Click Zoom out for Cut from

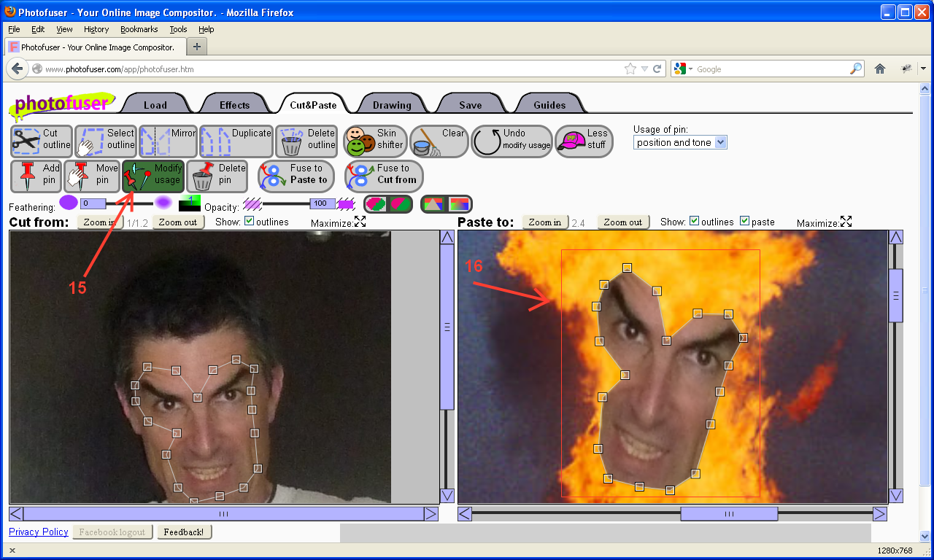(x=178, y=222)
